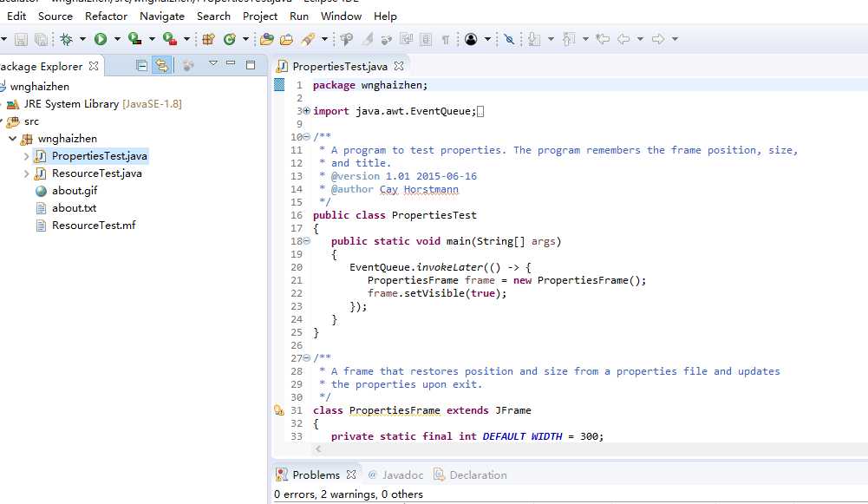Open the Window menu
This screenshot has width=868, height=504.
(x=341, y=16)
